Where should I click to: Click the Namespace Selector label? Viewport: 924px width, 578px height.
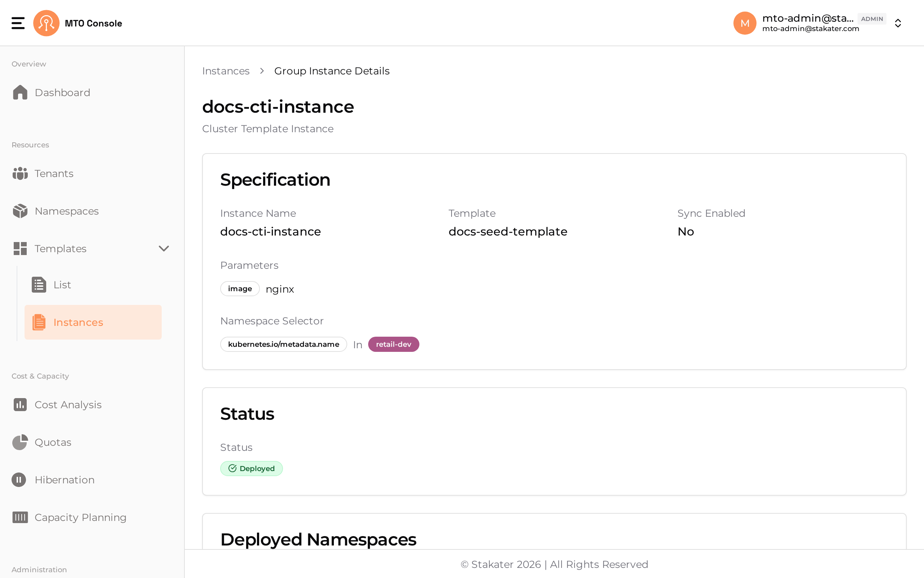click(x=272, y=321)
